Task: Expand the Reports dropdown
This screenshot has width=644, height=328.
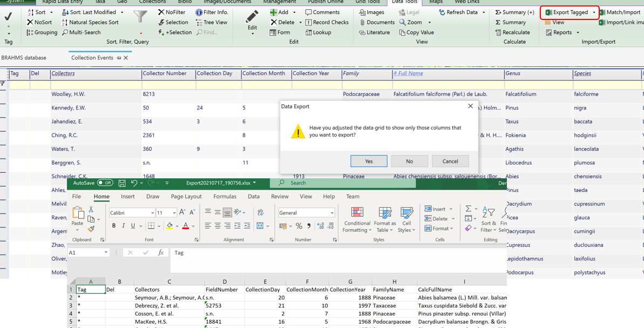Action: click(578, 32)
